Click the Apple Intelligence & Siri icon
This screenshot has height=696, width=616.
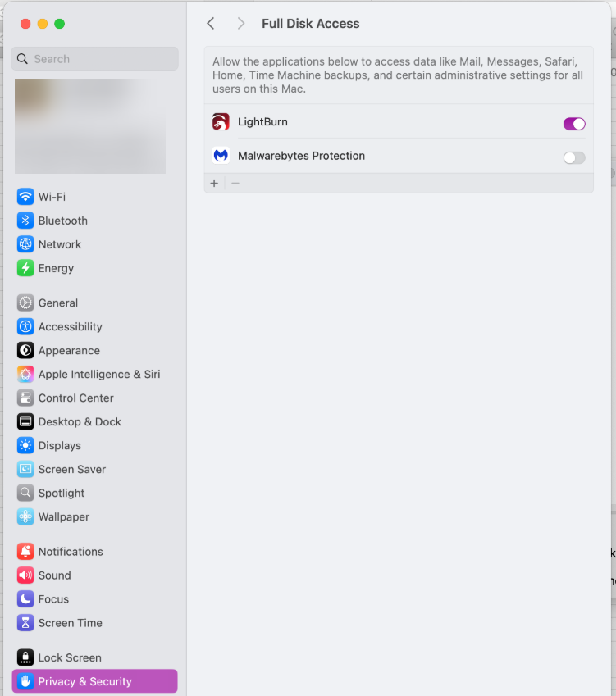click(25, 374)
